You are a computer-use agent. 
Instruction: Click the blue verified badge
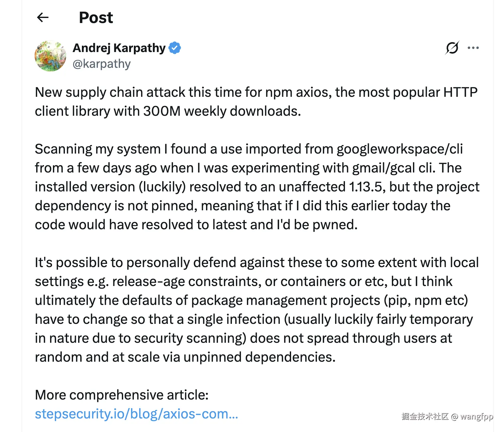[x=175, y=48]
